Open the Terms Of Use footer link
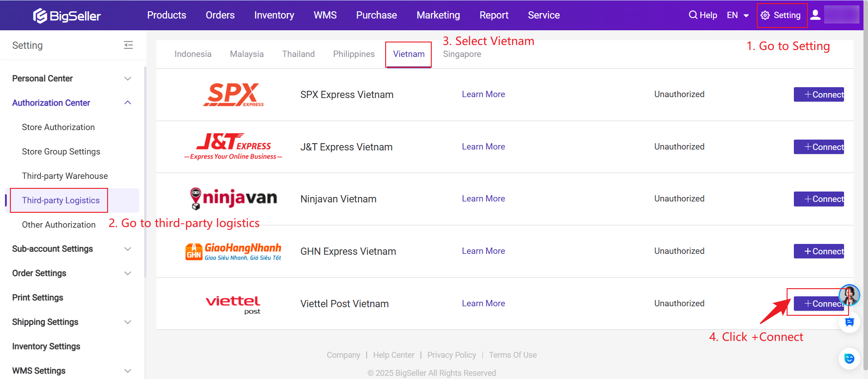 (513, 355)
